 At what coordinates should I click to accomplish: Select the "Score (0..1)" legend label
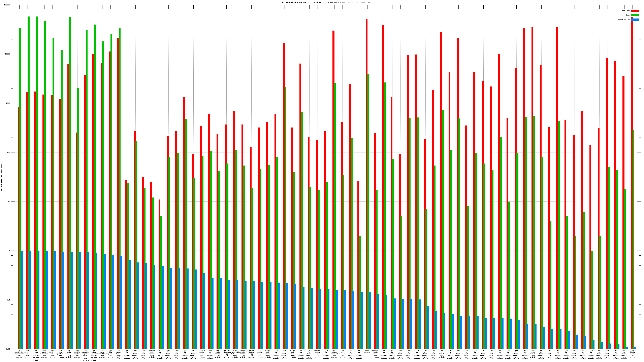point(624,20)
